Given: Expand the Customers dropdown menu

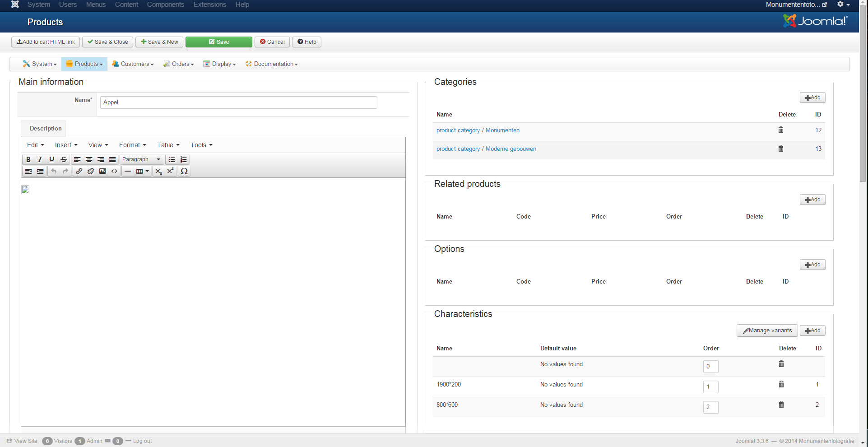Looking at the screenshot, I should pos(133,64).
